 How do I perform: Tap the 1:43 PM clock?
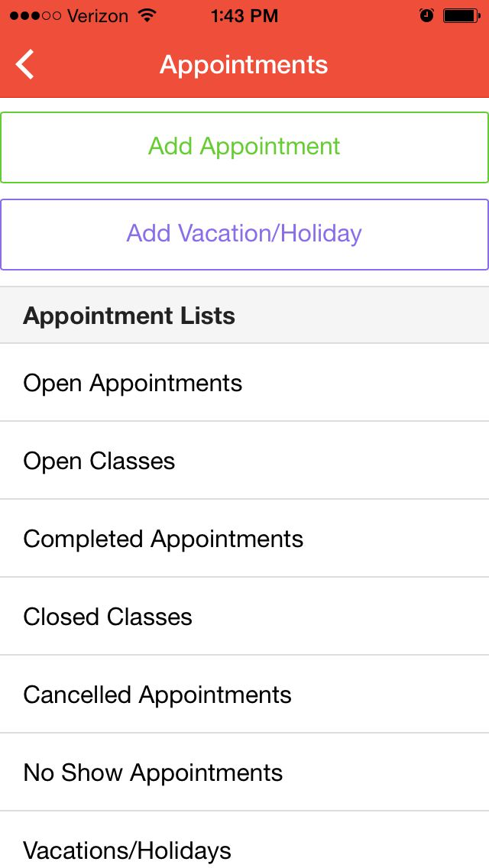(x=244, y=15)
